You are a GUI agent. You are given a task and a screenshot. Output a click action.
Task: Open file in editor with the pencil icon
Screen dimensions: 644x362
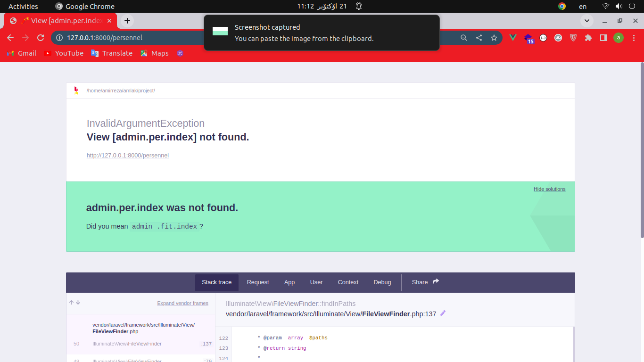coord(443,313)
